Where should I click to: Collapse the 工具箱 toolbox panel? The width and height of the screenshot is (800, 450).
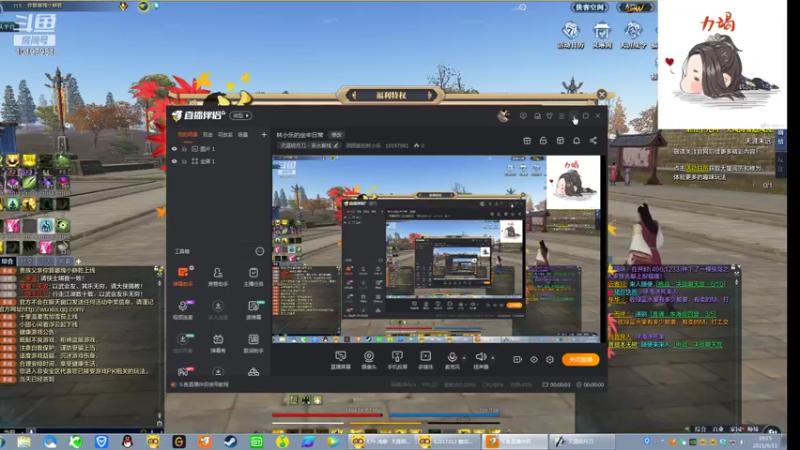coord(260,251)
